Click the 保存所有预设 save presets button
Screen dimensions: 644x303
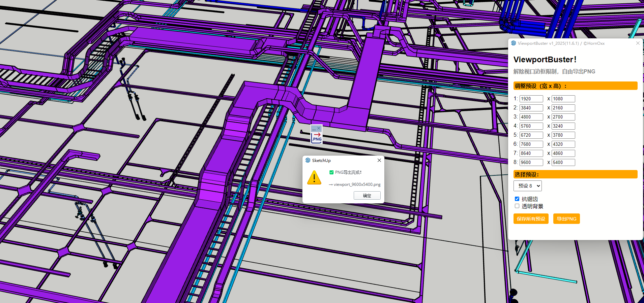531,219
